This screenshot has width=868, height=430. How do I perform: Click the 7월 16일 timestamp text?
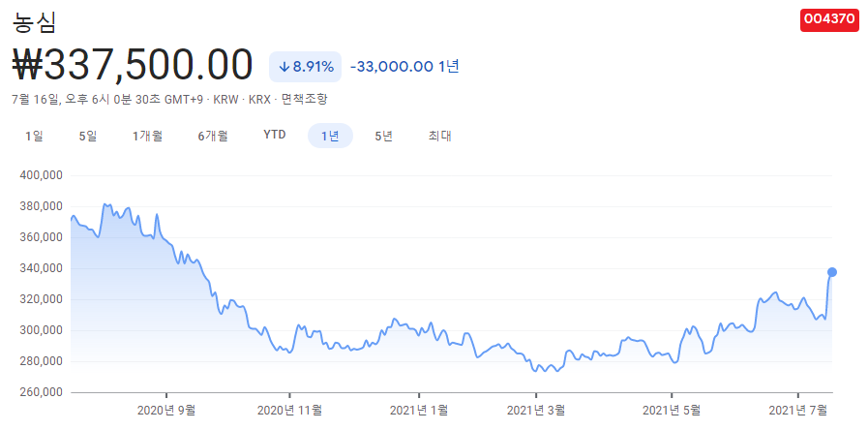tap(108, 99)
